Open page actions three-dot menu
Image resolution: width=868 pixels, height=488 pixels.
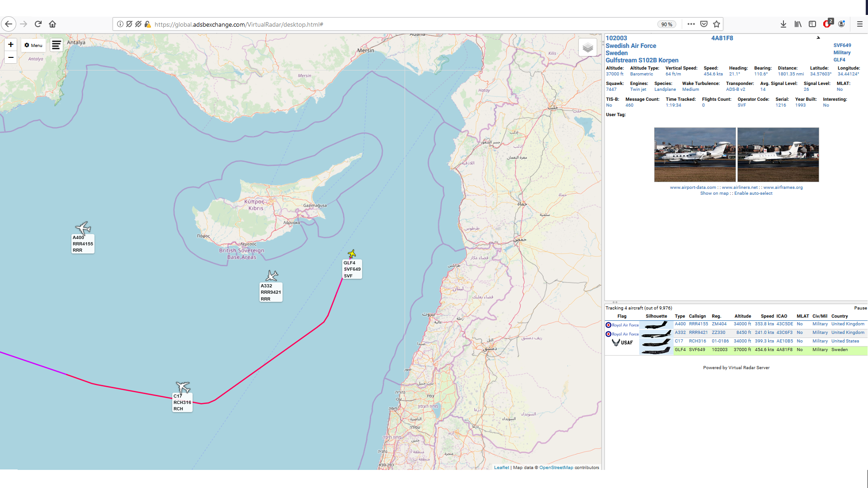point(691,24)
